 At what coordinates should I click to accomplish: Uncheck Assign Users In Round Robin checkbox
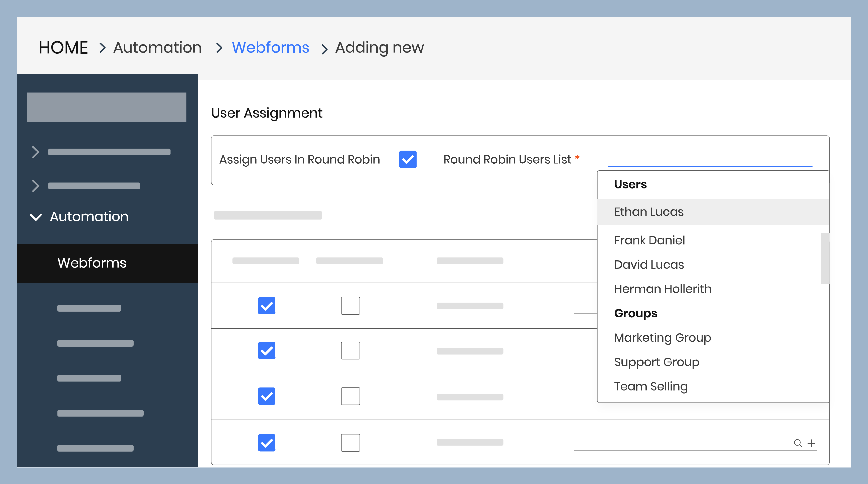tap(407, 159)
